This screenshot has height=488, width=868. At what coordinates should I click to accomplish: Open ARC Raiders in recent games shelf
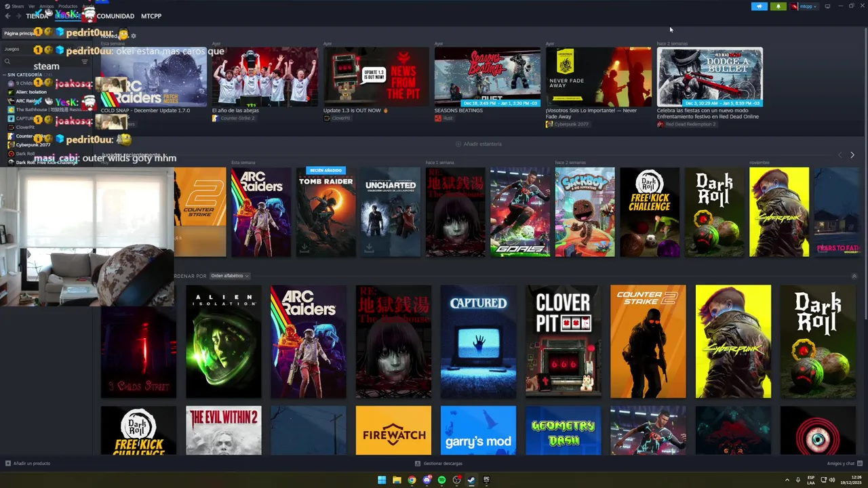click(261, 212)
